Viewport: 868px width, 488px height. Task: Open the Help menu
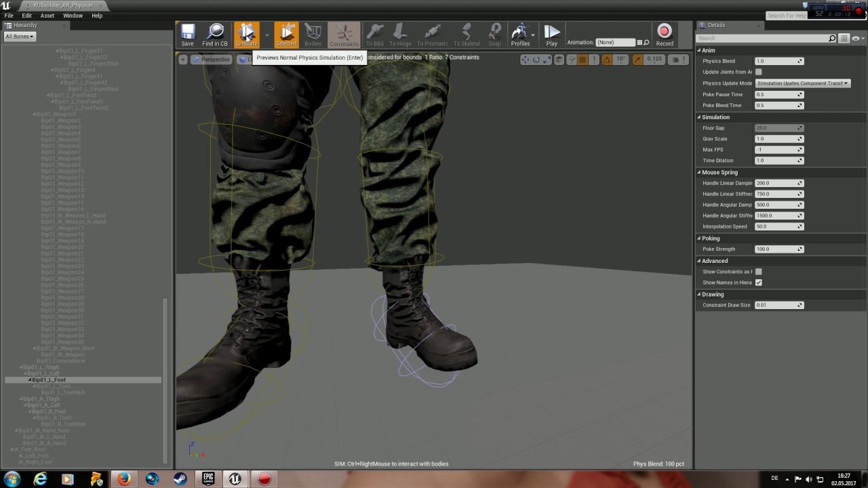click(x=97, y=16)
